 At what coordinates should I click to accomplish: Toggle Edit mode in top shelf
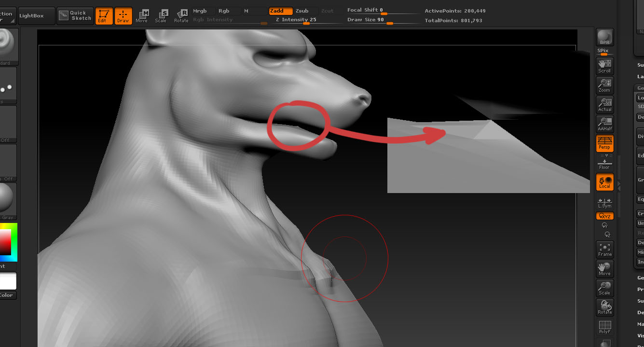click(104, 16)
